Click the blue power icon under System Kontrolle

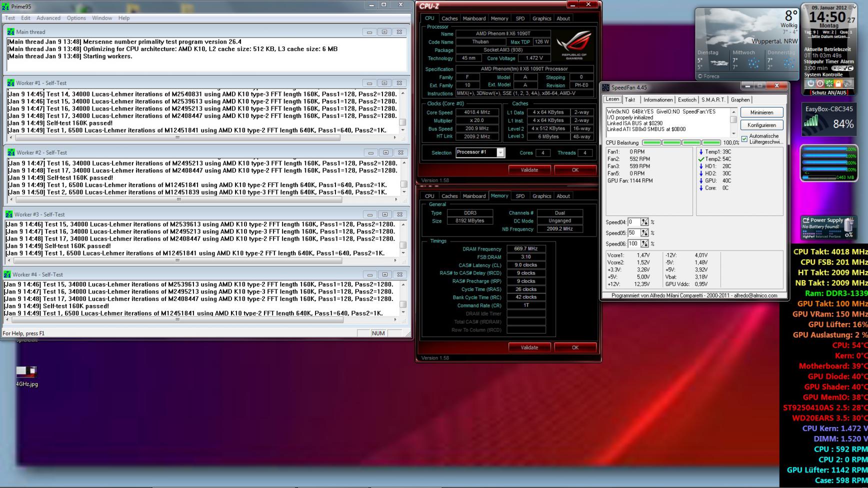point(811,83)
